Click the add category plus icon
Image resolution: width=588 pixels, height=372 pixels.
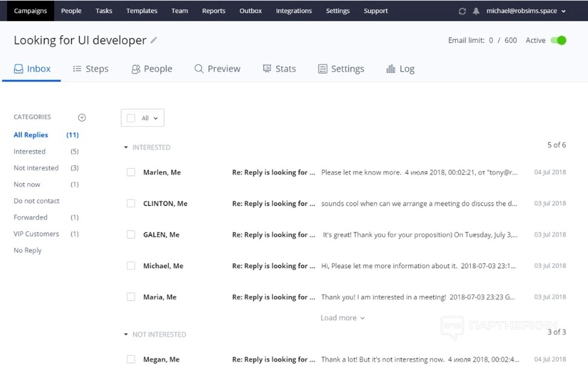(x=82, y=118)
